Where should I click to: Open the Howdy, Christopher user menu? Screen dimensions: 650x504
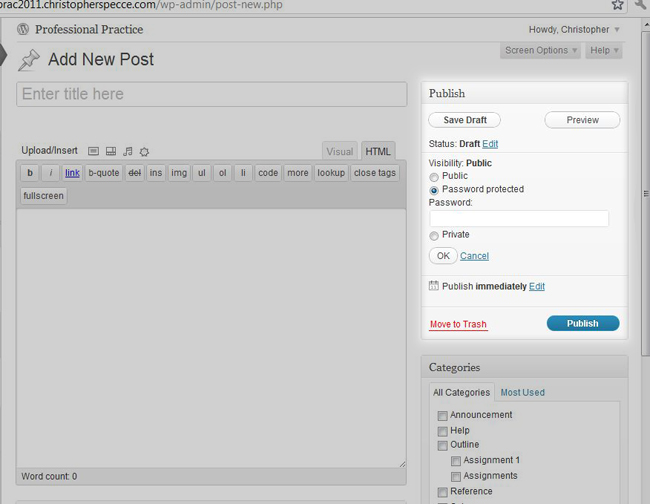(574, 29)
